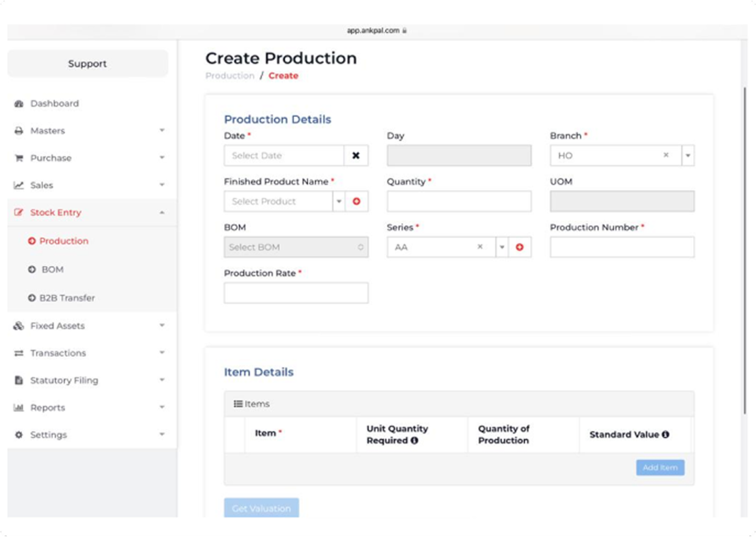Collapse the Stock Entry menu

162,213
